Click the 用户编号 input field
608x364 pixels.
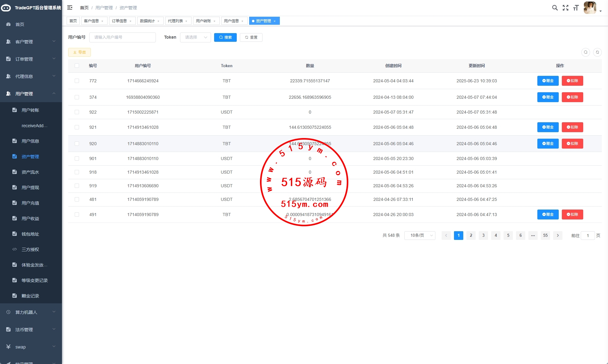tap(122, 37)
